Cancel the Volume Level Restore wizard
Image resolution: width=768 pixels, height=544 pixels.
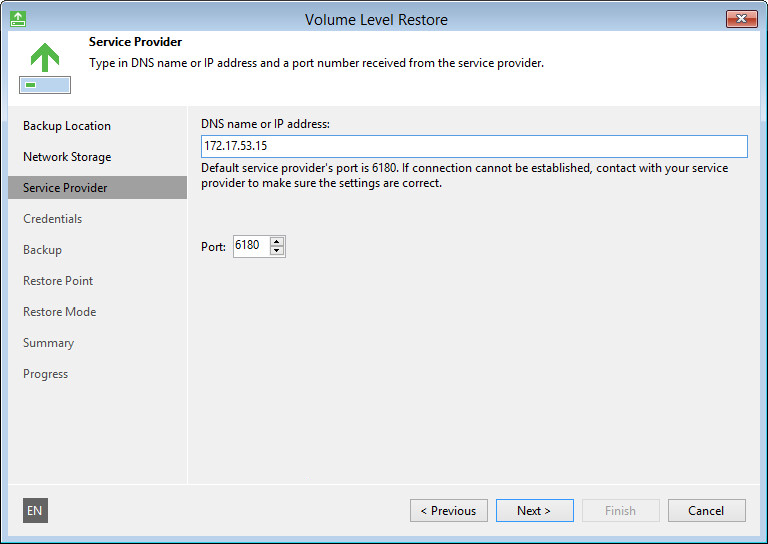tap(706, 511)
